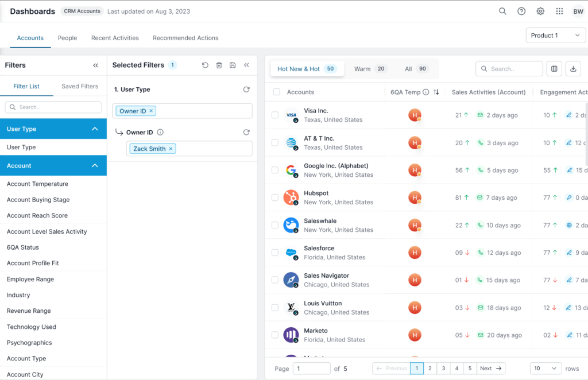The width and height of the screenshot is (588, 380).
Task: Tick the checkbox for Hubspot
Action: click(x=275, y=197)
